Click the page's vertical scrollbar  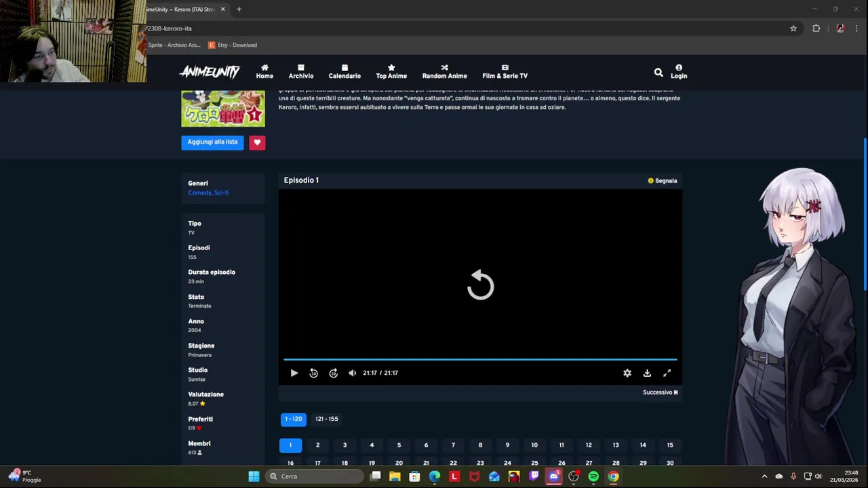[865, 215]
